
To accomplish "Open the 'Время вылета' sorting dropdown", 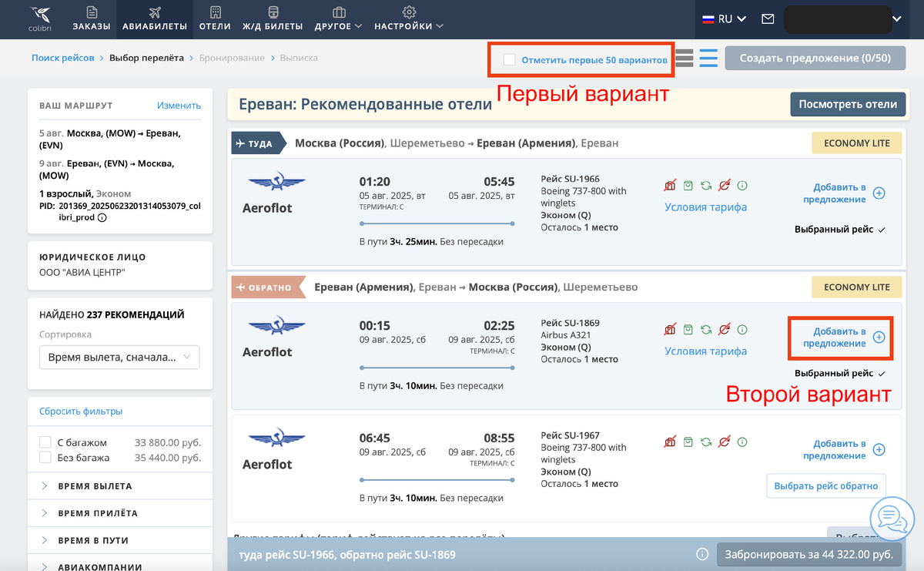I will click(119, 357).
